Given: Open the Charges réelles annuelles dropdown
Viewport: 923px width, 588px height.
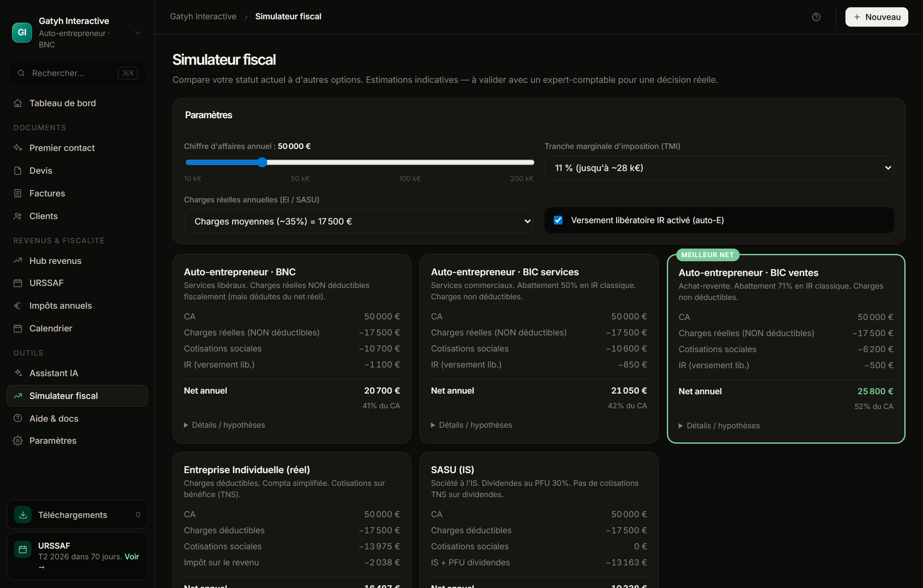Looking at the screenshot, I should pyautogui.click(x=359, y=221).
